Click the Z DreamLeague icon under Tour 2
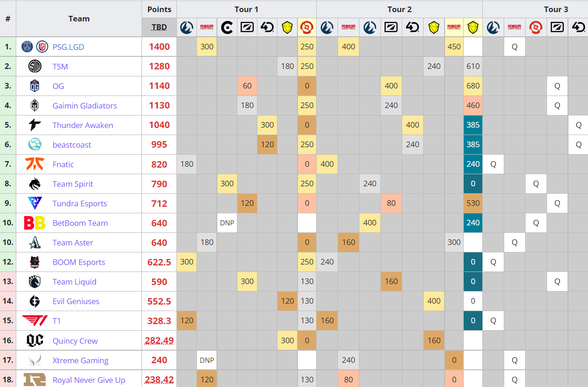588x387 pixels. 391,28
